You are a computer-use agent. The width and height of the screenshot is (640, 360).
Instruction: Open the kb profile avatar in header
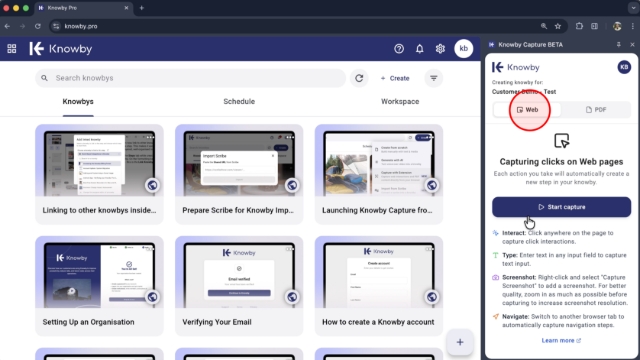coord(463,49)
